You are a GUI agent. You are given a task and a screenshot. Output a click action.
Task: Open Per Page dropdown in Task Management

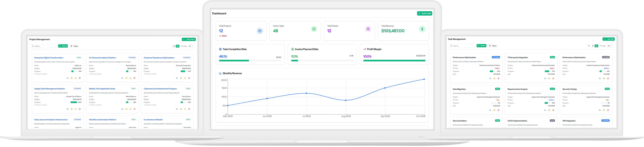tap(610, 46)
